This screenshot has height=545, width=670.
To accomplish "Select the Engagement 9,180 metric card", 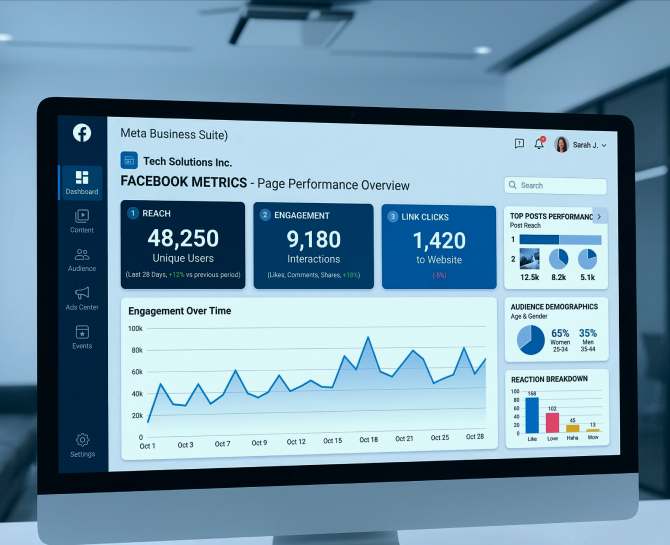I will [x=313, y=246].
